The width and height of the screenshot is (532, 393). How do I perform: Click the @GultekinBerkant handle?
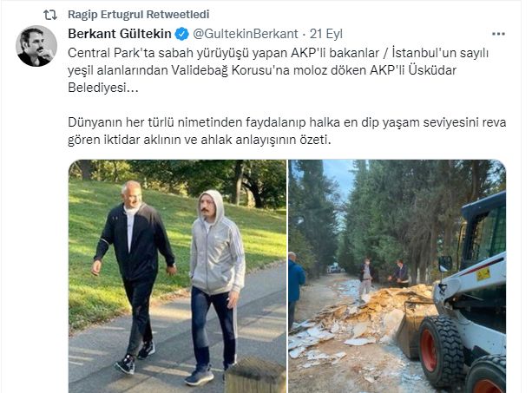[246, 34]
